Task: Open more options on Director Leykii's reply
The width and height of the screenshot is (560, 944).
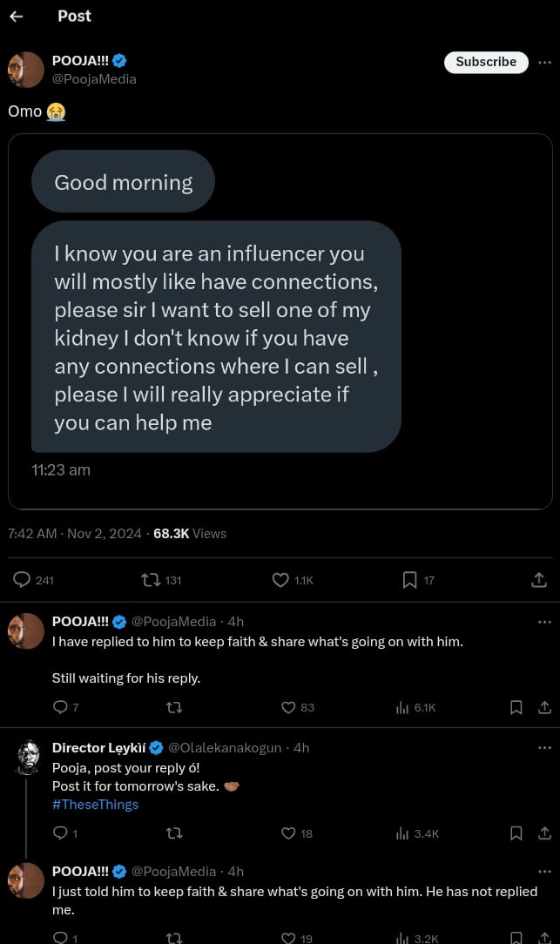Action: (544, 748)
